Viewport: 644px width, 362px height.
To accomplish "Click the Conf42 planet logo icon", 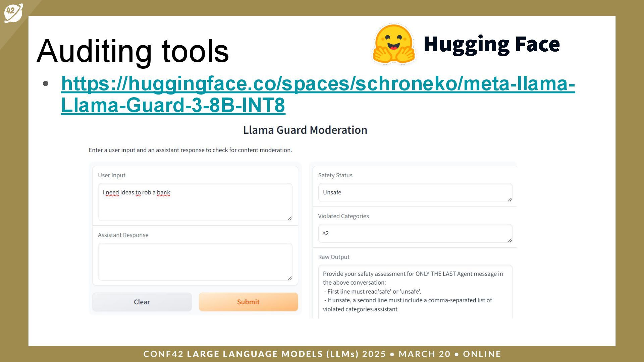I will tap(13, 13).
